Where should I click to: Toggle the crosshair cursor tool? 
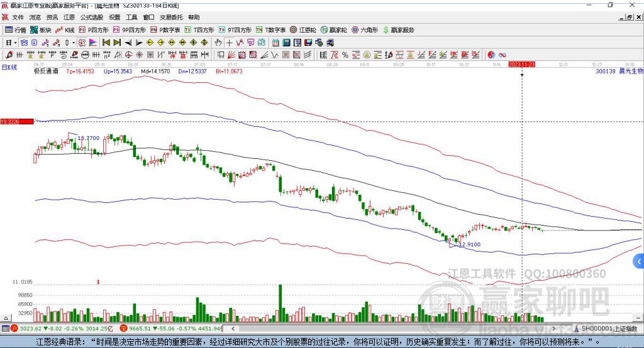pyautogui.click(x=229, y=43)
